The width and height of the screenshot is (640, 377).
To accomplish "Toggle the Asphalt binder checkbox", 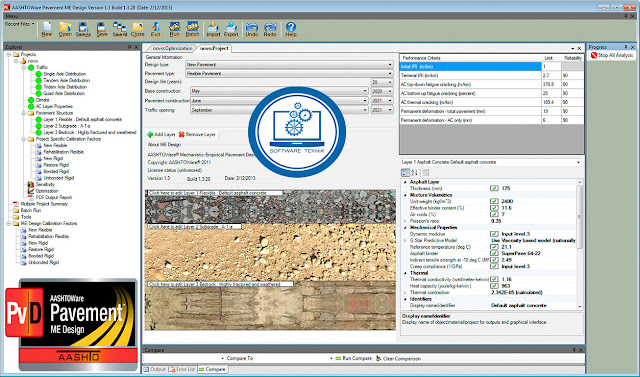I will 494,253.
